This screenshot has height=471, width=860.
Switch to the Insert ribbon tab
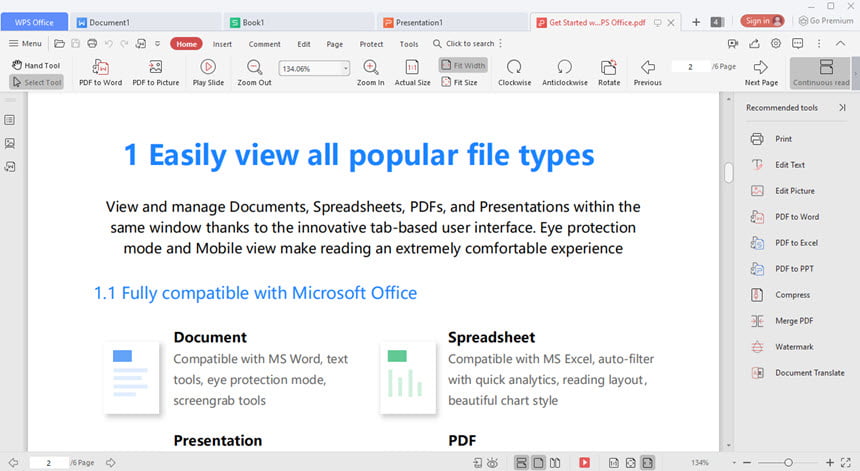tap(222, 44)
